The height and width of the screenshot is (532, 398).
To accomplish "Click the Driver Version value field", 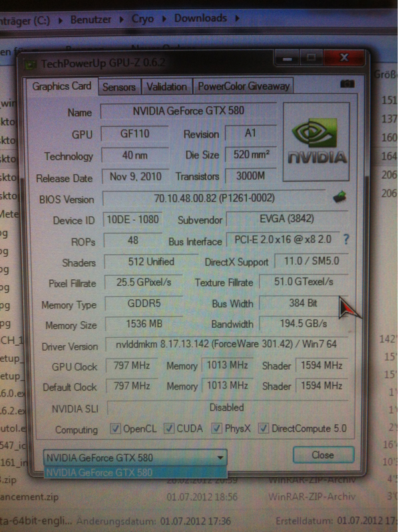I will tap(226, 344).
